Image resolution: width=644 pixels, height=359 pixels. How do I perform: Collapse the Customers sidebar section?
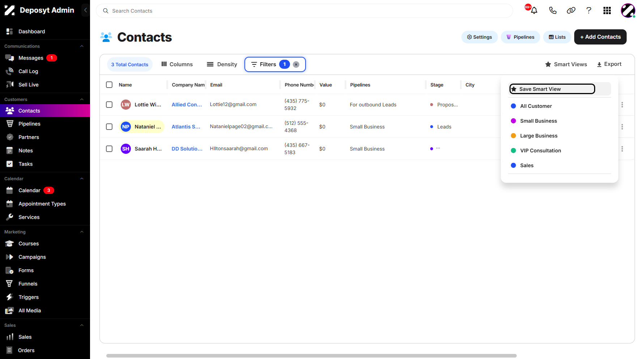click(82, 100)
